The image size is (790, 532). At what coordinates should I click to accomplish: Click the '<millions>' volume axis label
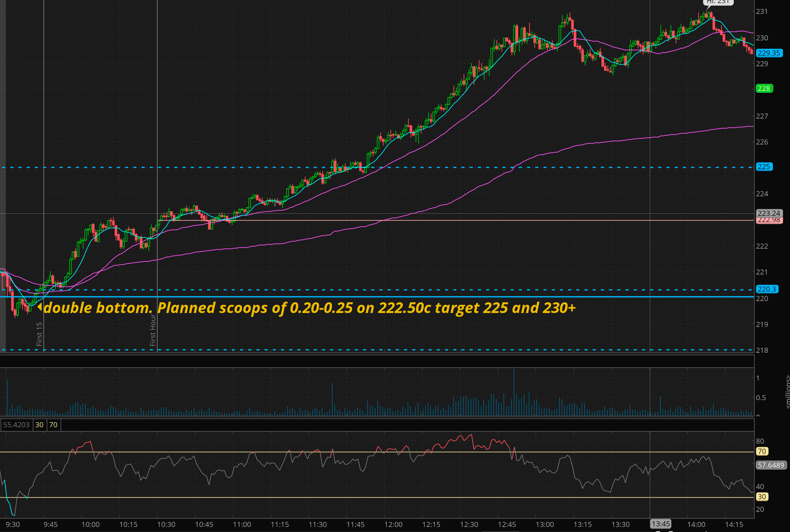(787, 392)
